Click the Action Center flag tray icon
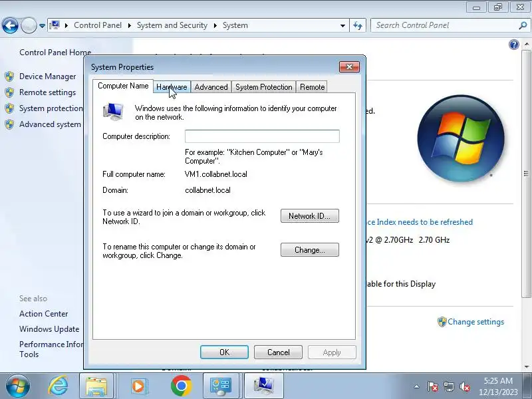 tap(433, 386)
